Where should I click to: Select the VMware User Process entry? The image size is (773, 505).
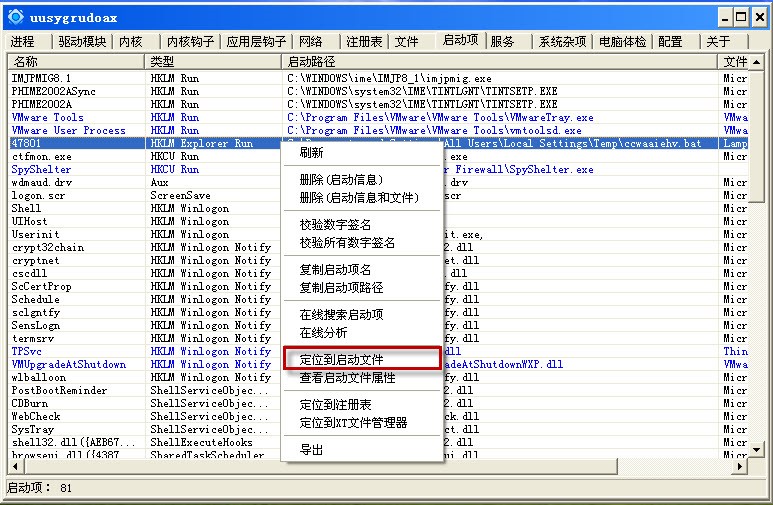[379, 130]
